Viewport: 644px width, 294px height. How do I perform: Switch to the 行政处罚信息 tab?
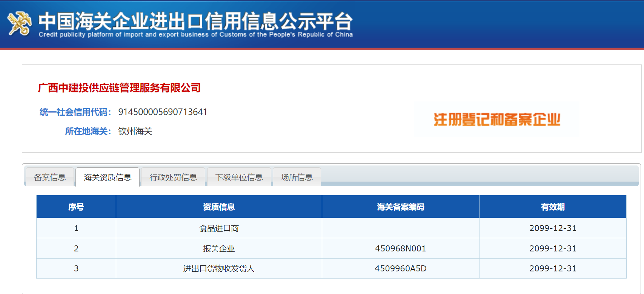click(173, 177)
